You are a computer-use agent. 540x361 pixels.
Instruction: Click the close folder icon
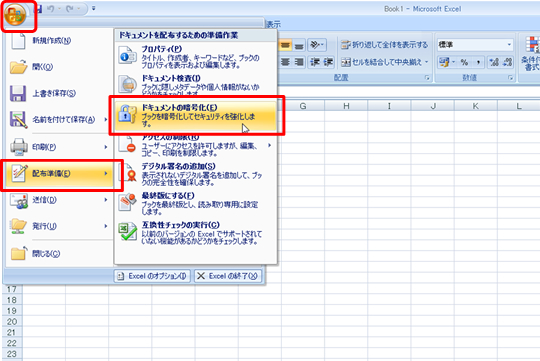(x=19, y=253)
